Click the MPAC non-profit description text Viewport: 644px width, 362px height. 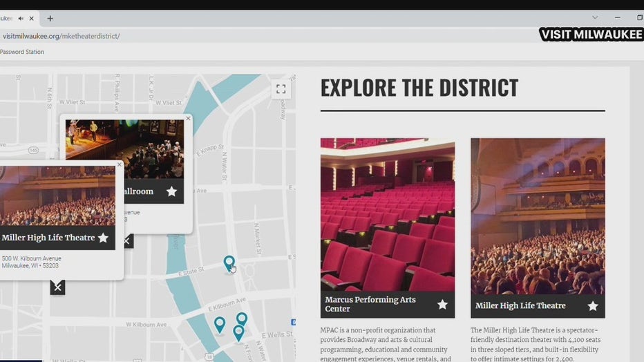click(x=386, y=345)
